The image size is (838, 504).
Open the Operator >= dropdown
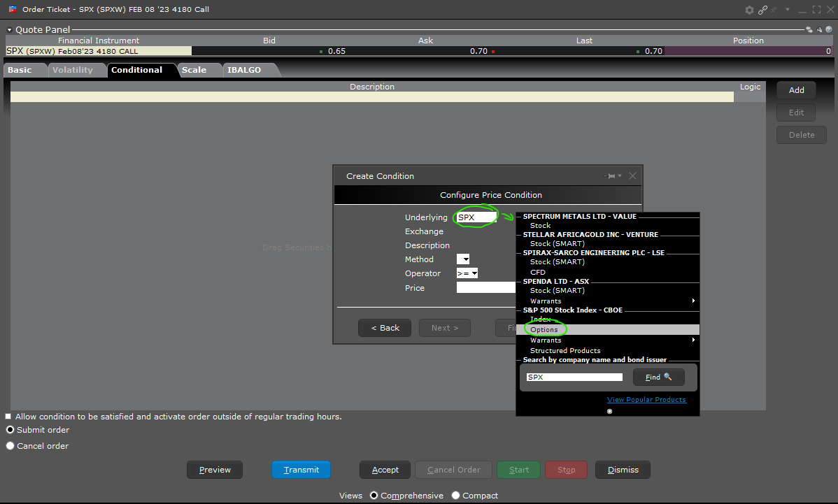pyautogui.click(x=467, y=273)
